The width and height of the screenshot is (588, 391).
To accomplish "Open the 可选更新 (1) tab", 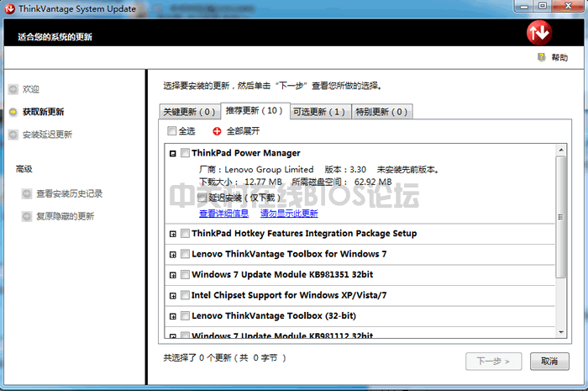I will (x=320, y=112).
